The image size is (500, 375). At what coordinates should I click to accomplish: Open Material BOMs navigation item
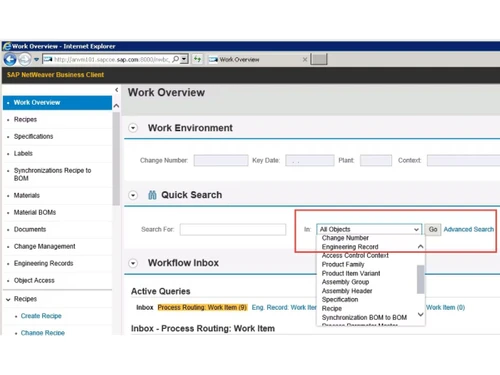pos(35,212)
